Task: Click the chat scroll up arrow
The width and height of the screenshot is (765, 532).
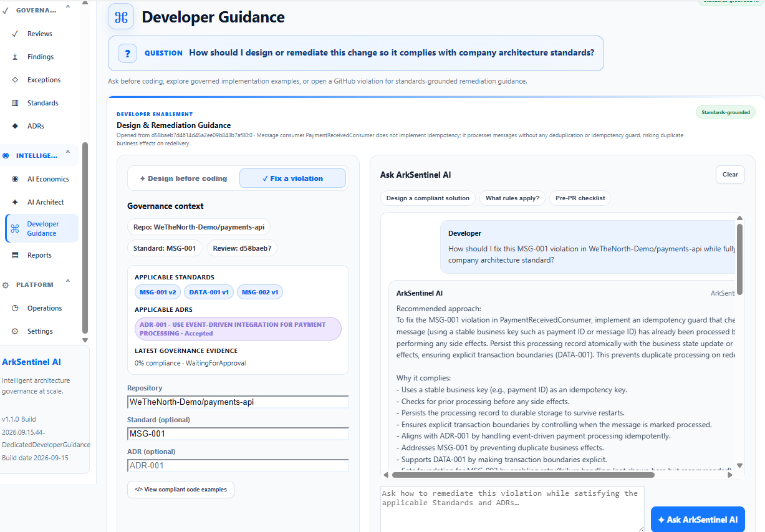Action: pos(739,218)
